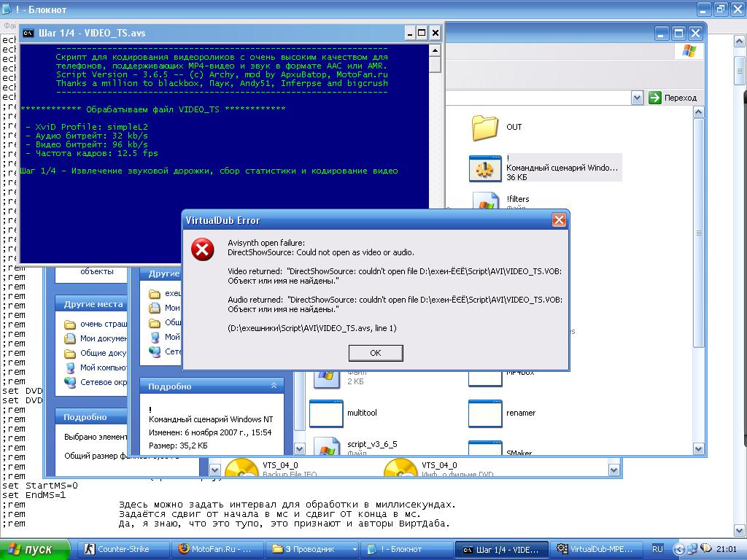Toggle the "Другие места" panel header
747x560 pixels.
(91, 304)
